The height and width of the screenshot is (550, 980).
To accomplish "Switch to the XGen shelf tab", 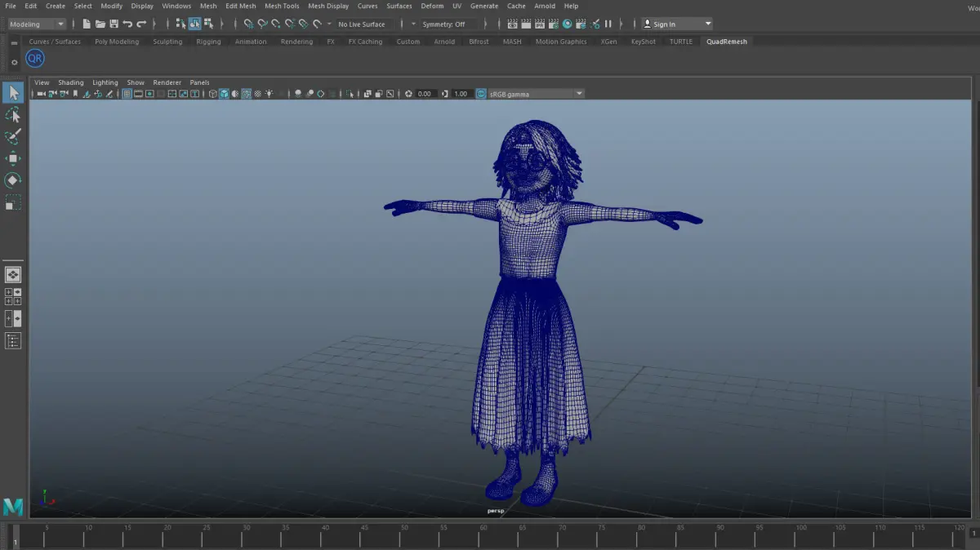I will point(608,42).
